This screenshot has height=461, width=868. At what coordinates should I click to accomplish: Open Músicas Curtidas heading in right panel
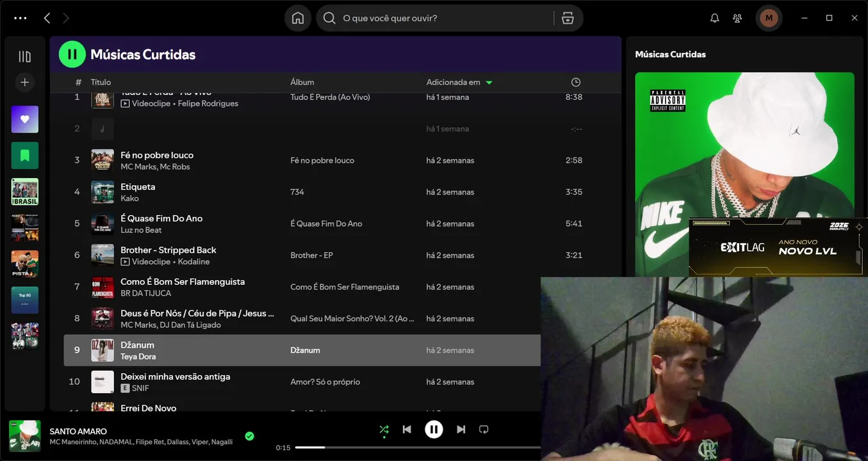(670, 54)
